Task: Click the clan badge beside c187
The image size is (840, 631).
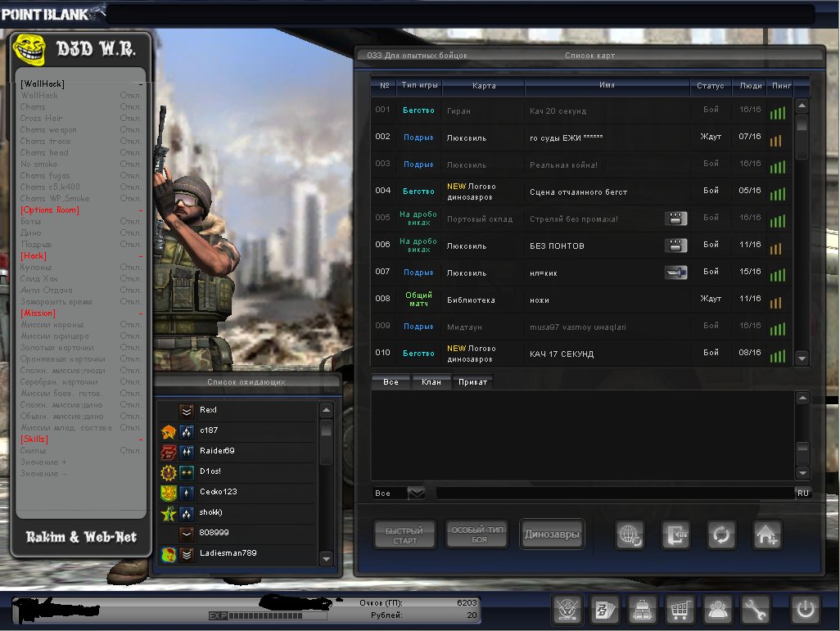Action: tap(169, 431)
